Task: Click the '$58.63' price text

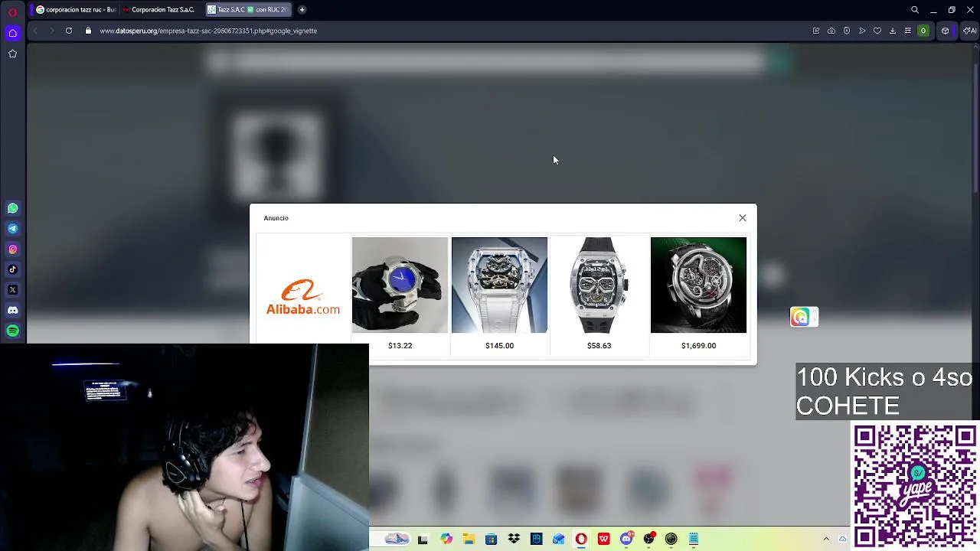Action: point(599,346)
